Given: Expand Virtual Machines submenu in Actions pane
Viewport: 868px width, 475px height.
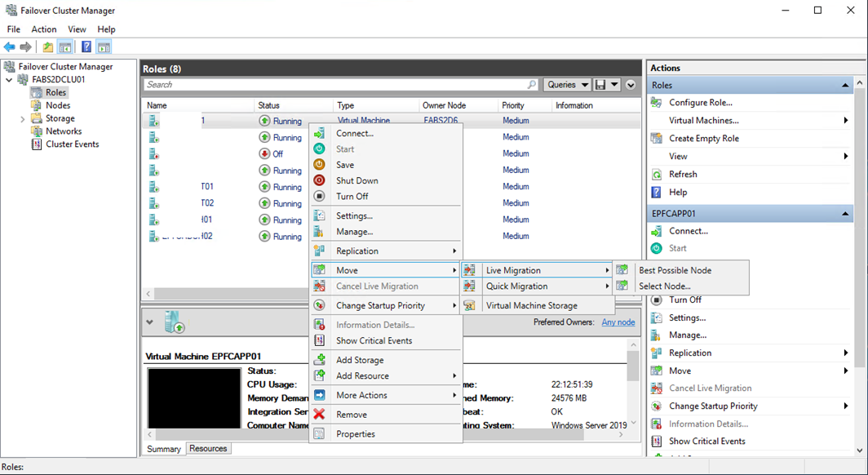Looking at the screenshot, I should pyautogui.click(x=846, y=120).
